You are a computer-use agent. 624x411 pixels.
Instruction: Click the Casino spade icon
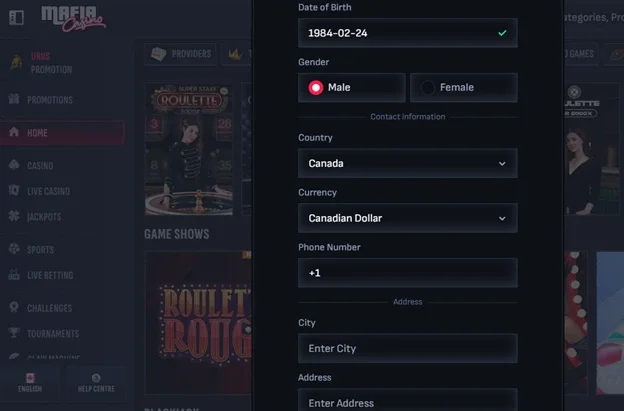14,165
